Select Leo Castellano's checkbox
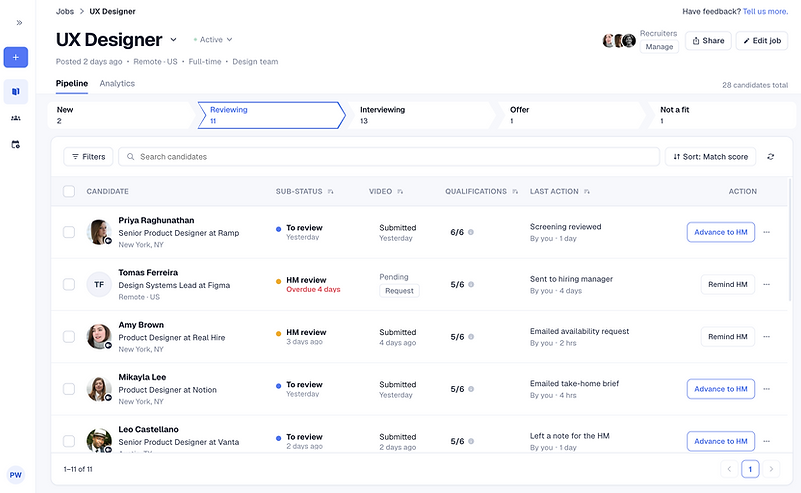This screenshot has width=801, height=493. pyautogui.click(x=69, y=441)
